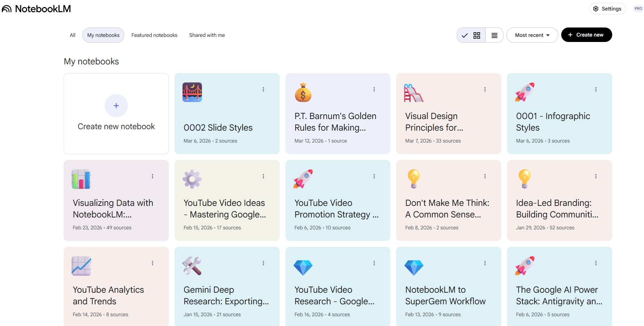The image size is (644, 326).
Task: Click the money bag icon on P.T. Barnum notebook
Action: tap(303, 92)
